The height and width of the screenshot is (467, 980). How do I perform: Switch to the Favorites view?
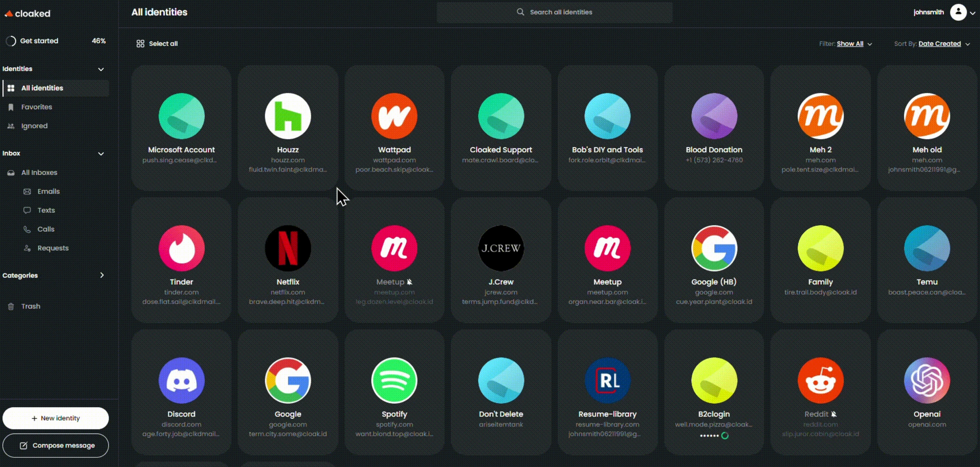point(36,107)
